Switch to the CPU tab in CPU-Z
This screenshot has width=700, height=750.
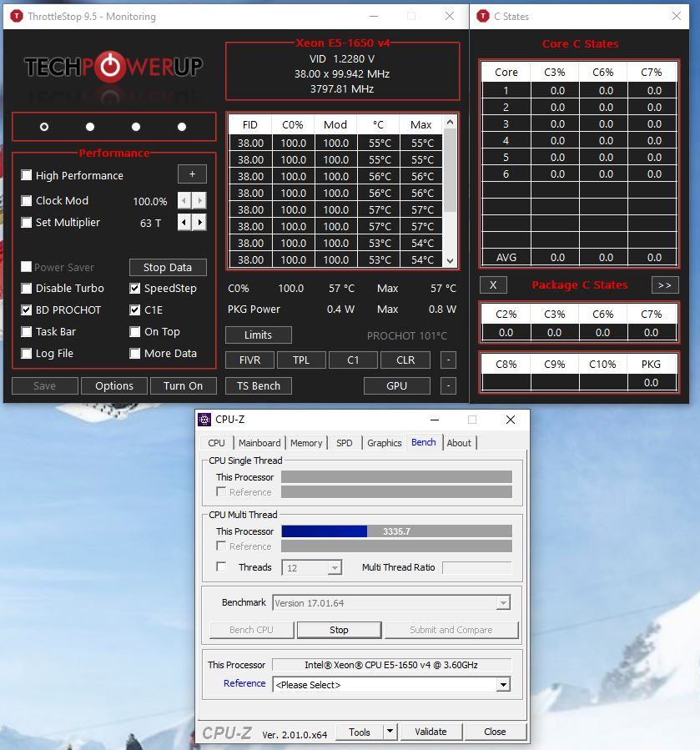(216, 443)
